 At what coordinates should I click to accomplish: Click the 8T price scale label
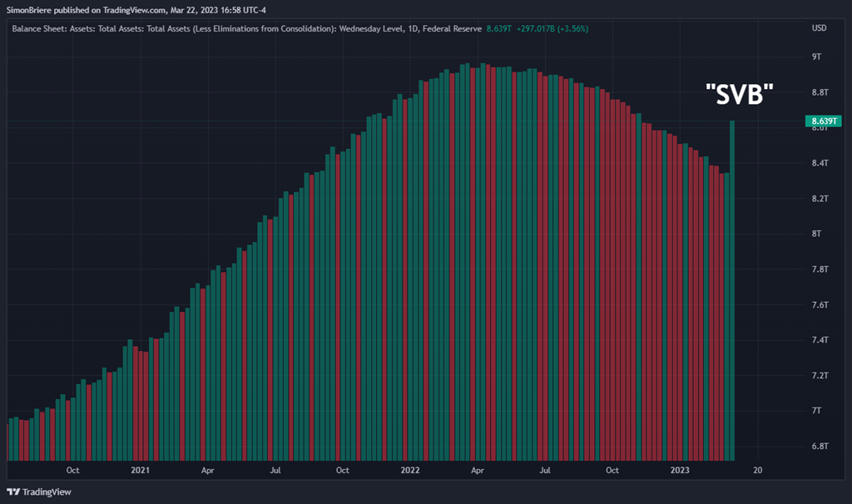[817, 234]
